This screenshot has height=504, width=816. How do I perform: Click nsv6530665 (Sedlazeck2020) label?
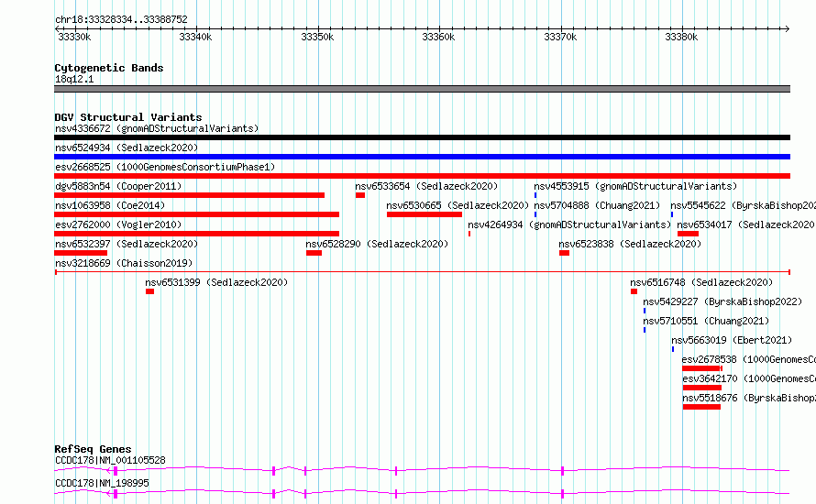(x=458, y=205)
